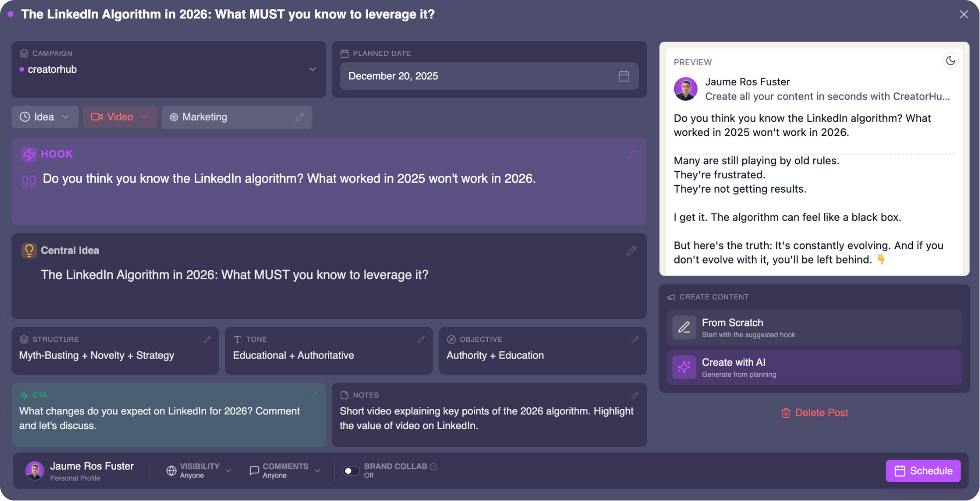Click the Schedule button
This screenshot has height=501, width=980.
[x=923, y=471]
